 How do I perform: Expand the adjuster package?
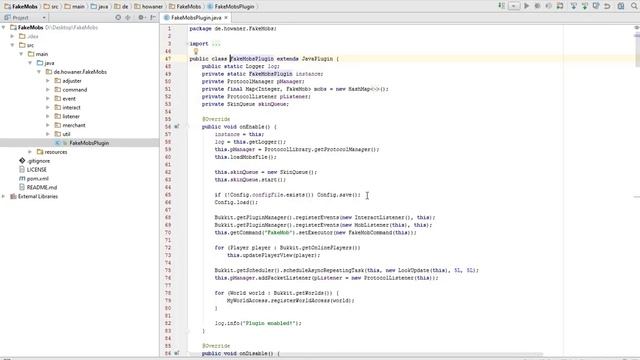pos(48,81)
